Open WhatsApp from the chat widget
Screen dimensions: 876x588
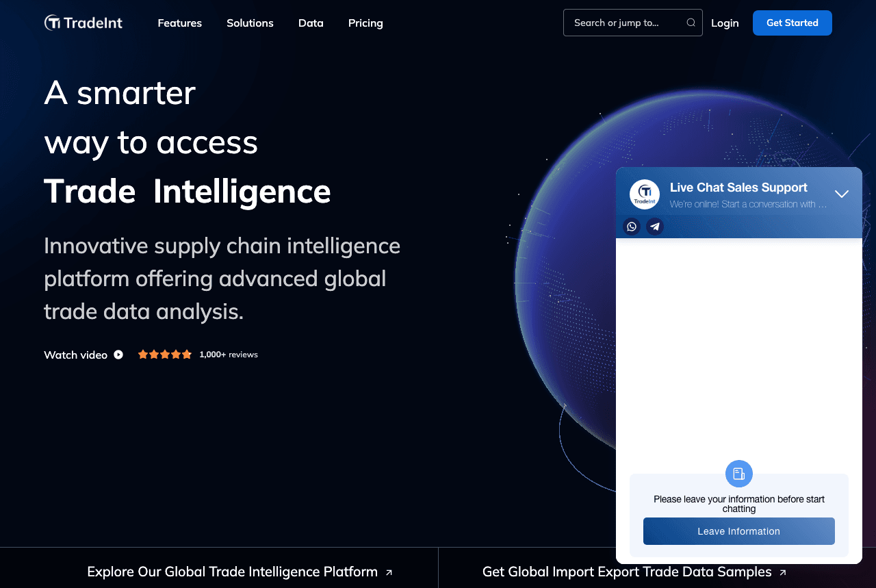632,227
